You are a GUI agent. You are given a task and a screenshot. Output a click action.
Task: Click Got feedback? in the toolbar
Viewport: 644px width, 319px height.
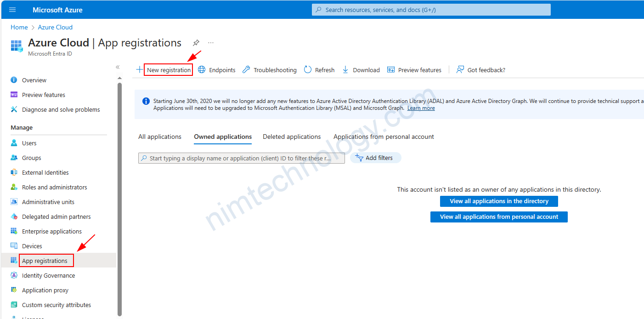[481, 70]
